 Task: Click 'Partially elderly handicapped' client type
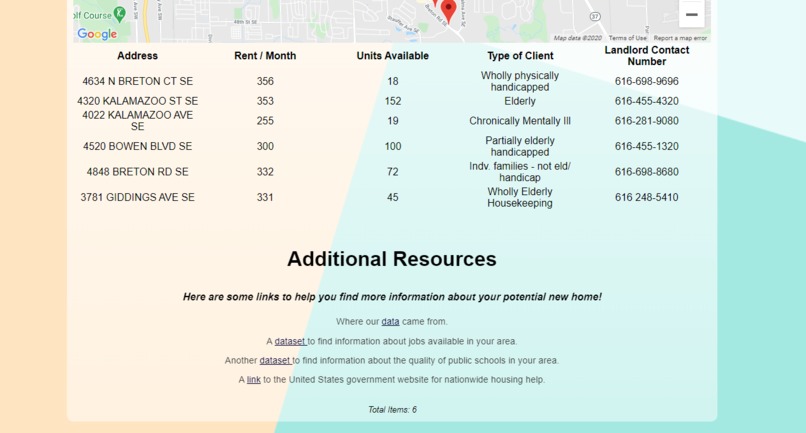(x=520, y=146)
